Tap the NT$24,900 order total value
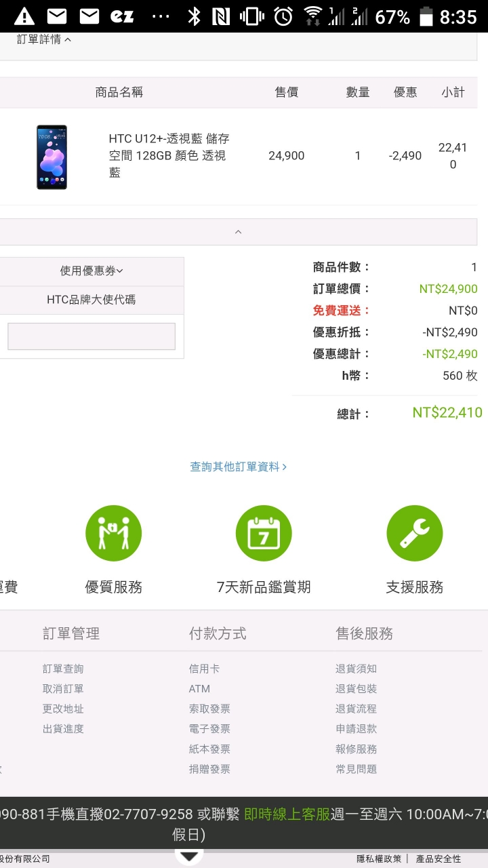This screenshot has width=488, height=868. pos(448,289)
